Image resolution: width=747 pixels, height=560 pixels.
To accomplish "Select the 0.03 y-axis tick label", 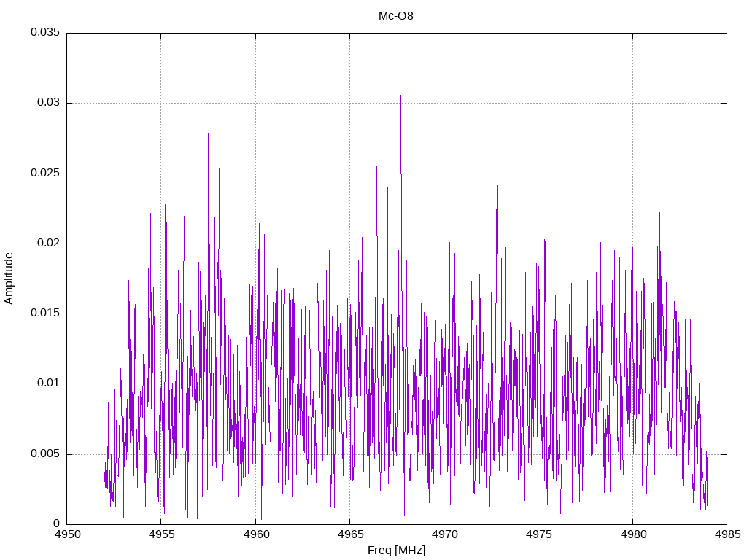I will [47, 103].
